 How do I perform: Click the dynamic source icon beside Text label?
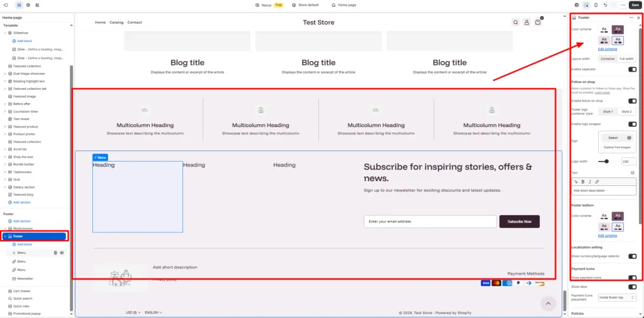pos(633,173)
